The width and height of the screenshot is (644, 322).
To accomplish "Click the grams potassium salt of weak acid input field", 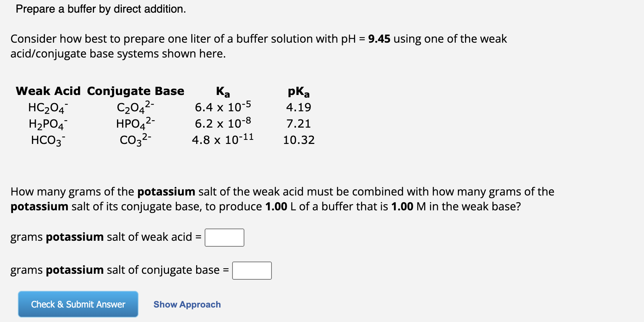I will (224, 237).
